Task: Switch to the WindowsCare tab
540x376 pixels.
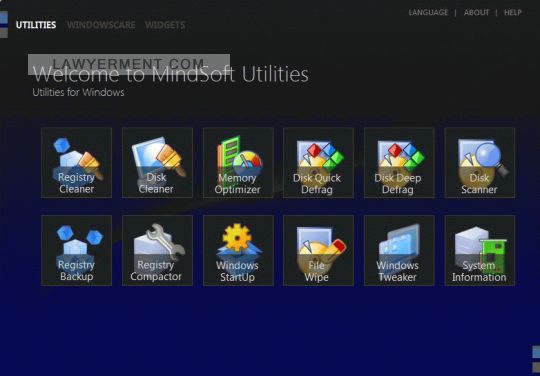Action: tap(101, 25)
